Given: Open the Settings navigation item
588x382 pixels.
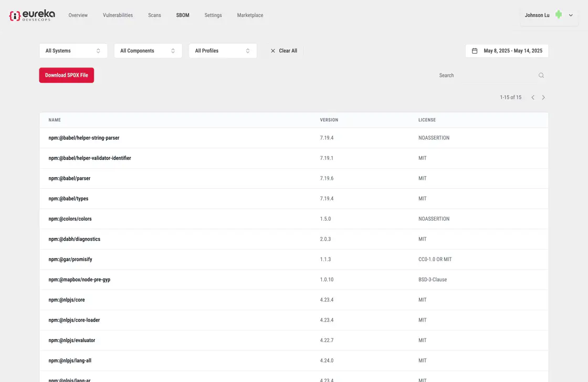Looking at the screenshot, I should 213,15.
